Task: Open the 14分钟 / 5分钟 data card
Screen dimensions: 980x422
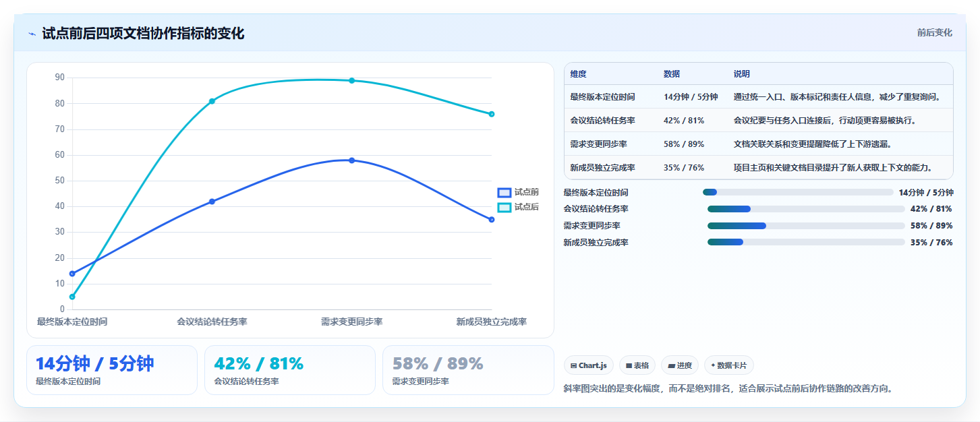Action: click(112, 370)
